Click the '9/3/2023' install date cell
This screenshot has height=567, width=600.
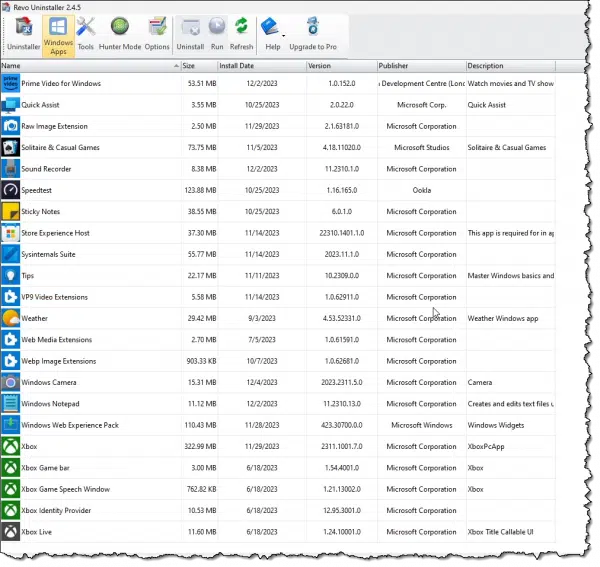[x=262, y=318]
